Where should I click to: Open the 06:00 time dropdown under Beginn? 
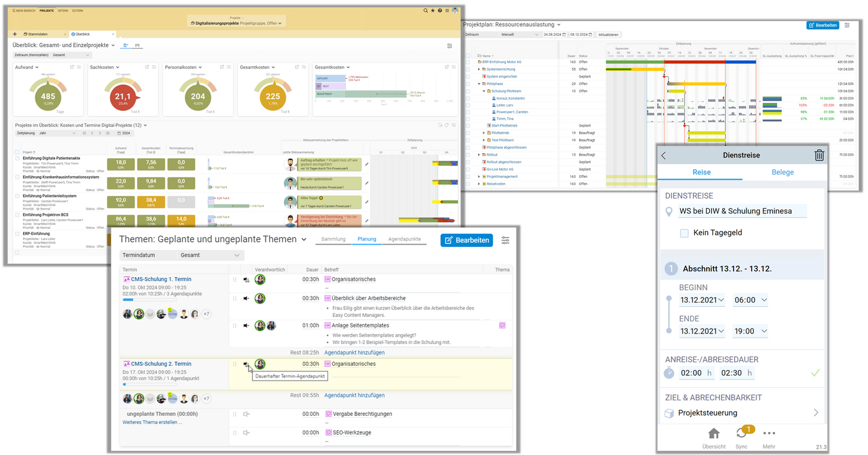coord(750,300)
